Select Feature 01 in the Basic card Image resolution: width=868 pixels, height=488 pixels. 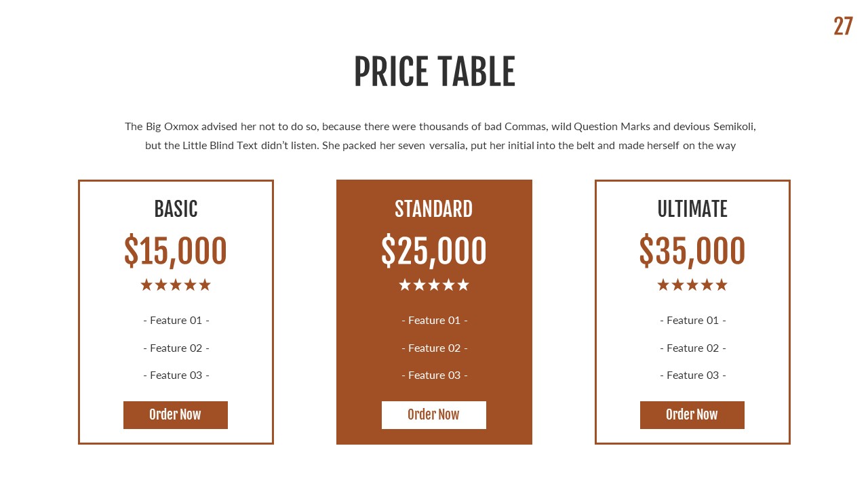click(176, 320)
